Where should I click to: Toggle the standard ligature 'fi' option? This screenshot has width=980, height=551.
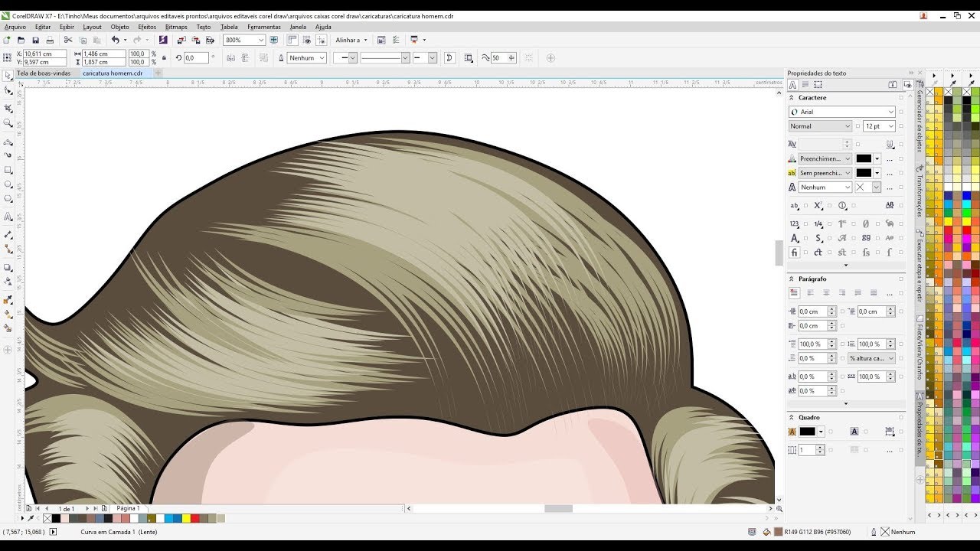click(795, 252)
